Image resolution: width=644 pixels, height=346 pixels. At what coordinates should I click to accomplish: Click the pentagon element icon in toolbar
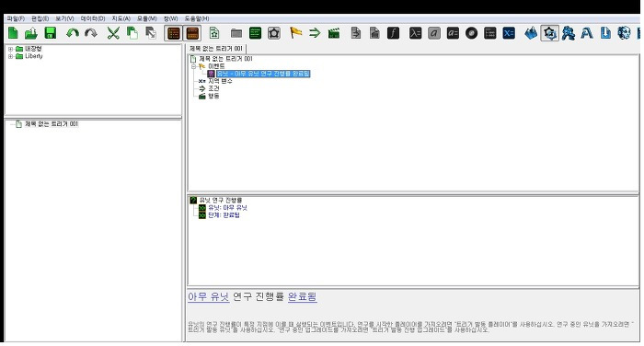(x=274, y=33)
